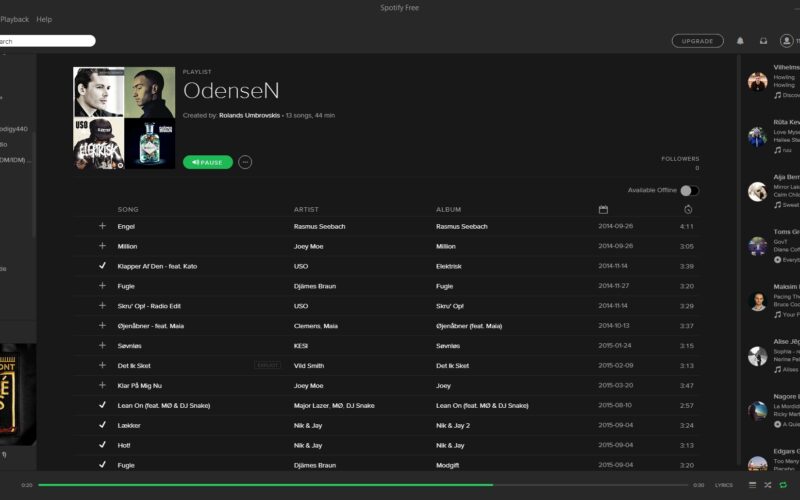The height and width of the screenshot is (500, 800).
Task: Click the duration 2:57
Action: point(686,406)
